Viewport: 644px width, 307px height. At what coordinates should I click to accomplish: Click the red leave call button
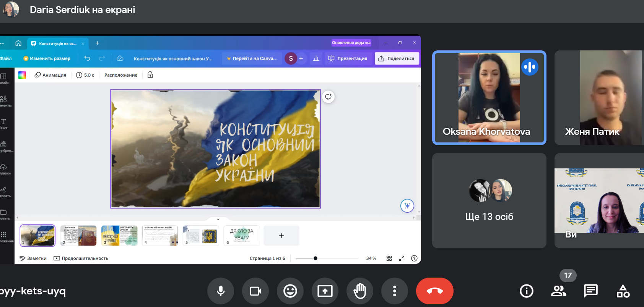(x=434, y=291)
